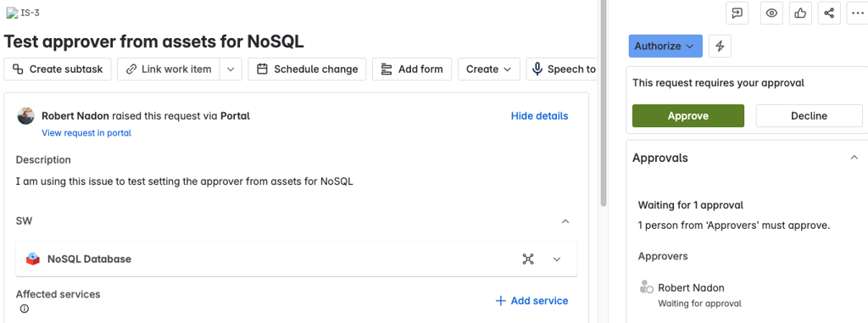The width and height of the screenshot is (868, 323).
Task: Click the thumbs-up vote icon
Action: [x=800, y=14]
